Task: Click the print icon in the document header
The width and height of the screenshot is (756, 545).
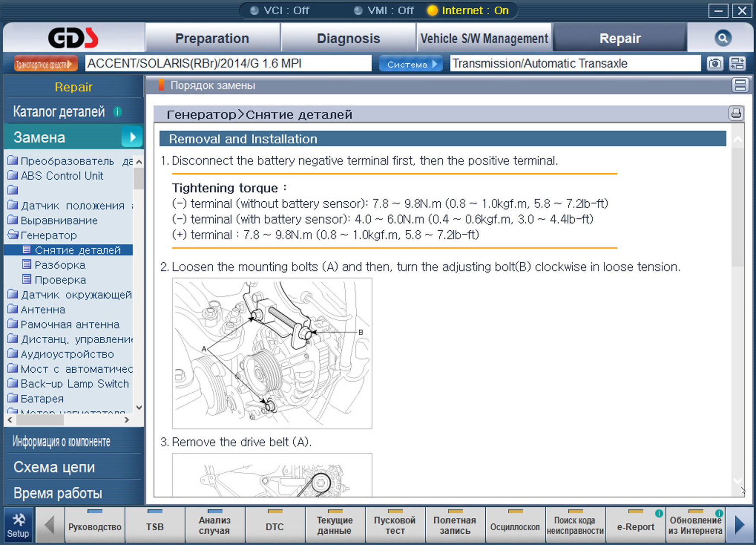Action: (736, 114)
